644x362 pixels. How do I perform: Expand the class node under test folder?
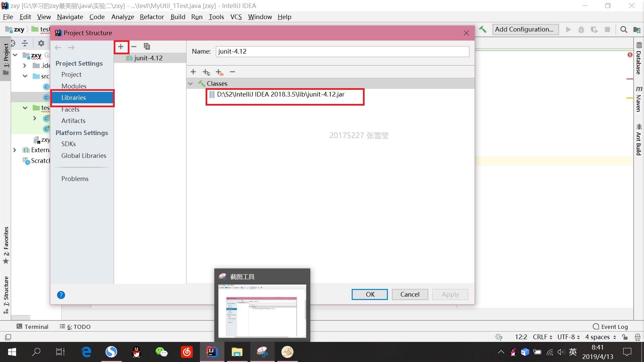click(x=35, y=118)
